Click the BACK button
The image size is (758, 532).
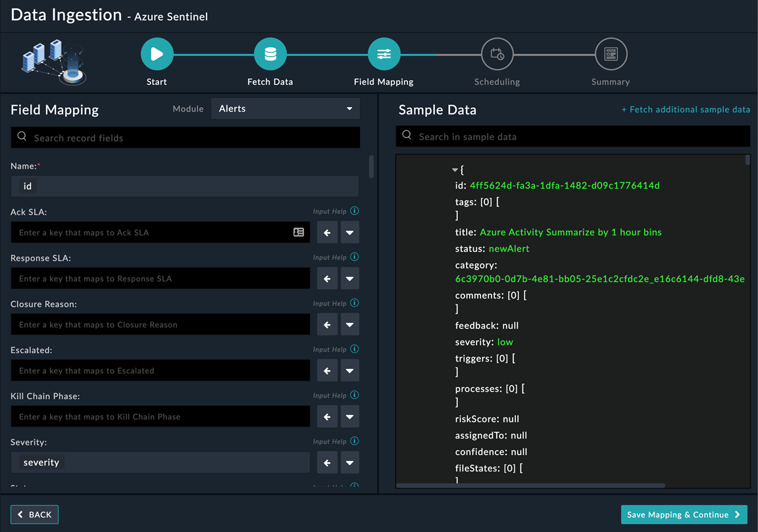coord(34,514)
